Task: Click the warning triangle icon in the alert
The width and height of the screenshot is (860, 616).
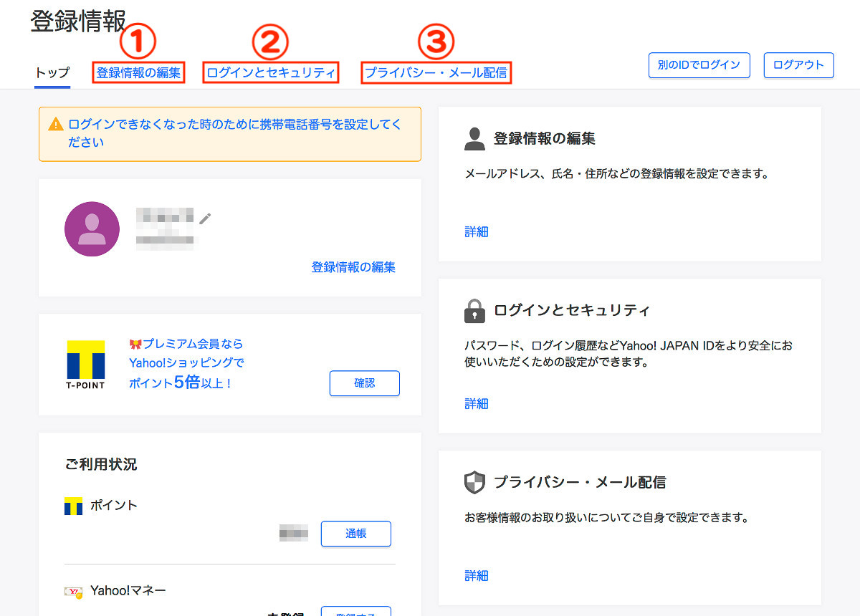Action: coord(56,125)
